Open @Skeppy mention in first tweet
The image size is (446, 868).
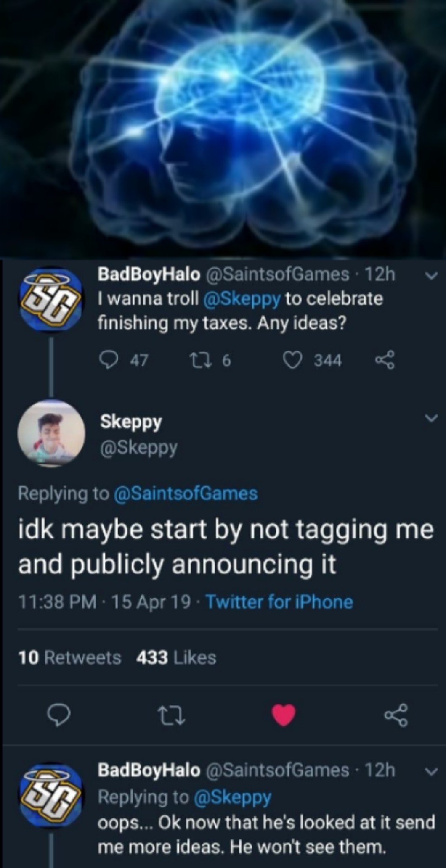[242, 299]
